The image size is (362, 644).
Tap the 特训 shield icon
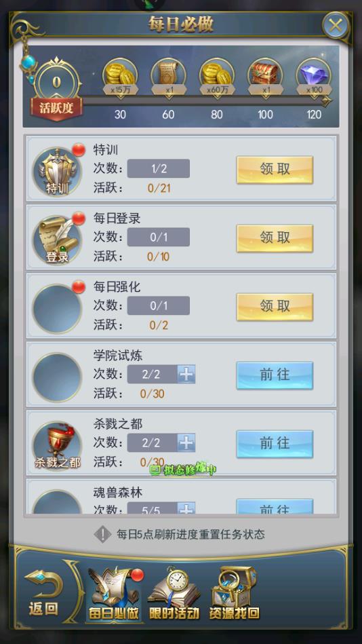57,172
